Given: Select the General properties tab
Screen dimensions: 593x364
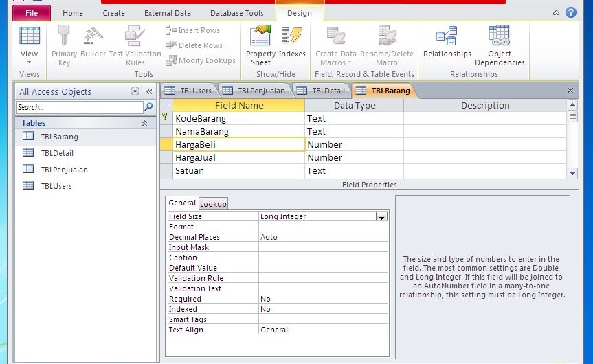Looking at the screenshot, I should 182,203.
